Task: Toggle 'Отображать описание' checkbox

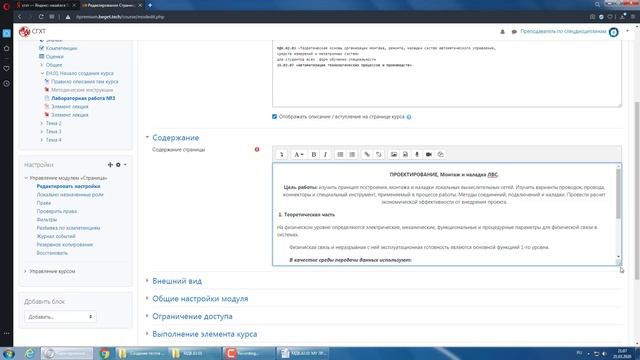Action: 274,116
